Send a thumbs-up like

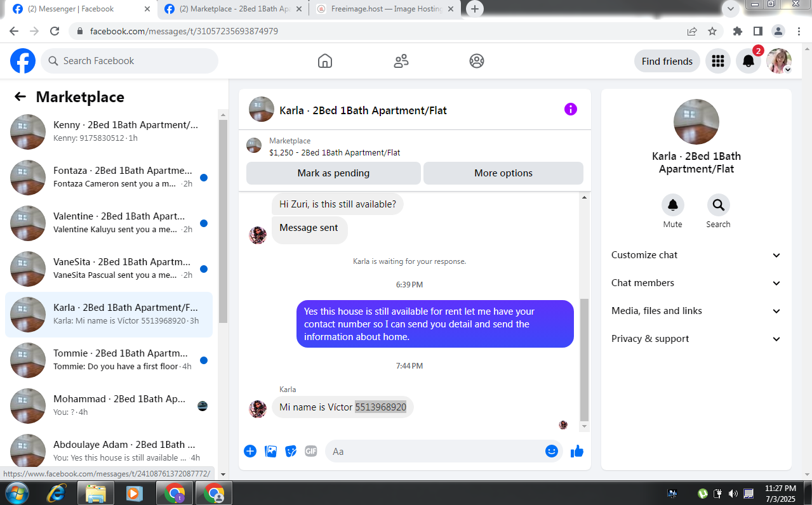(x=576, y=451)
